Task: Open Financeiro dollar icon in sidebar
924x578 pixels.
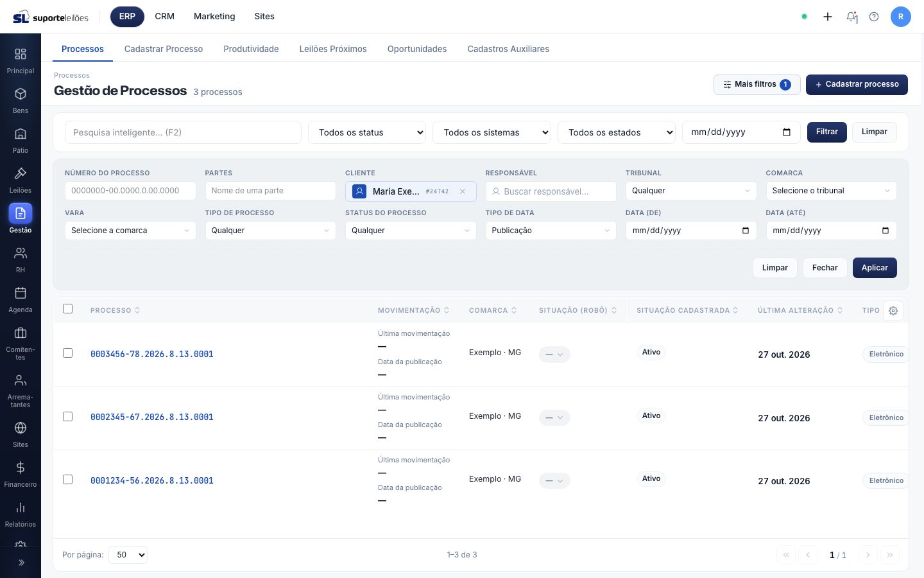Action: click(21, 468)
